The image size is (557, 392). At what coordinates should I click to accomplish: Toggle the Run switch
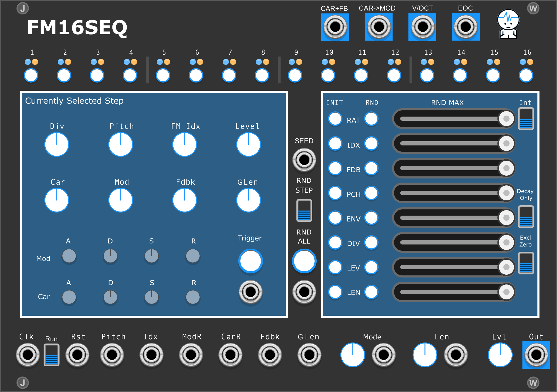pos(52,355)
